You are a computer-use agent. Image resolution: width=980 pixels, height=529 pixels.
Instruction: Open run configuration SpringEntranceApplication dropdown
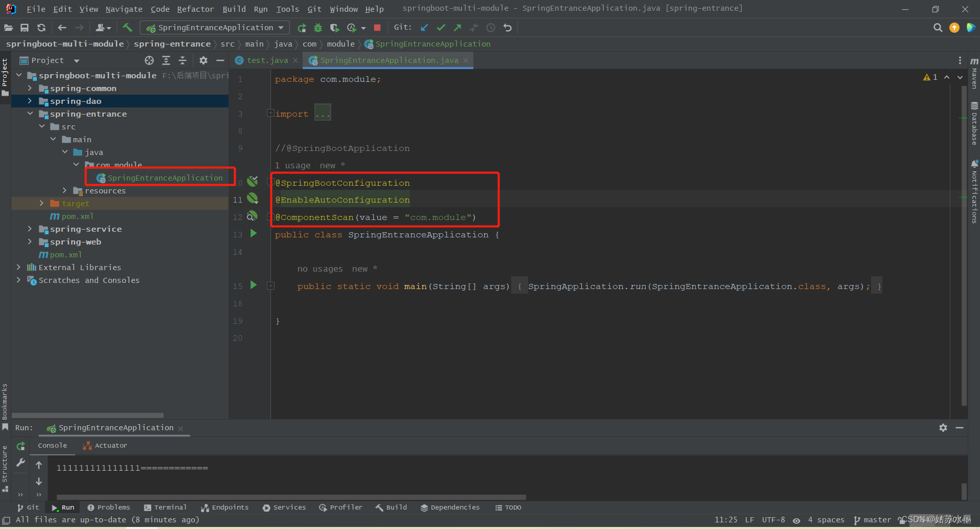point(215,28)
